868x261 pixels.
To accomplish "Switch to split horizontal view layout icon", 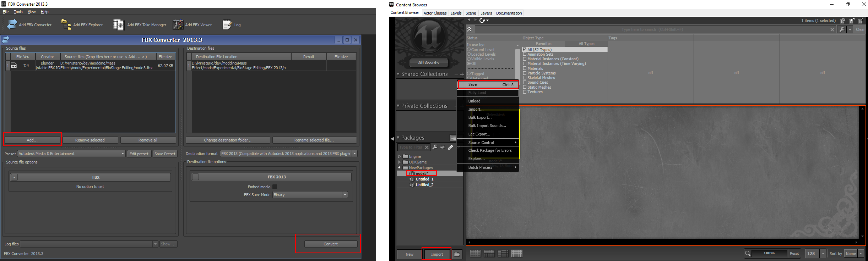I will point(489,254).
